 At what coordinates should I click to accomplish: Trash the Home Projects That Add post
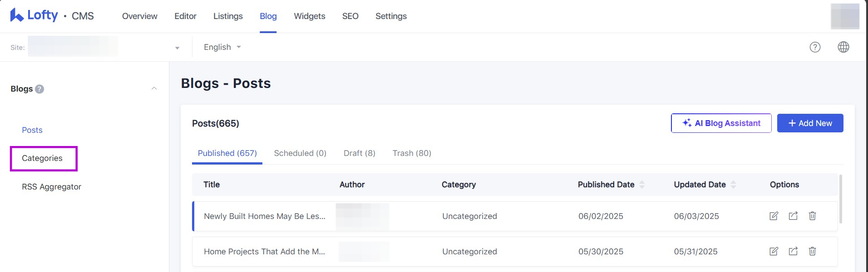click(x=812, y=251)
